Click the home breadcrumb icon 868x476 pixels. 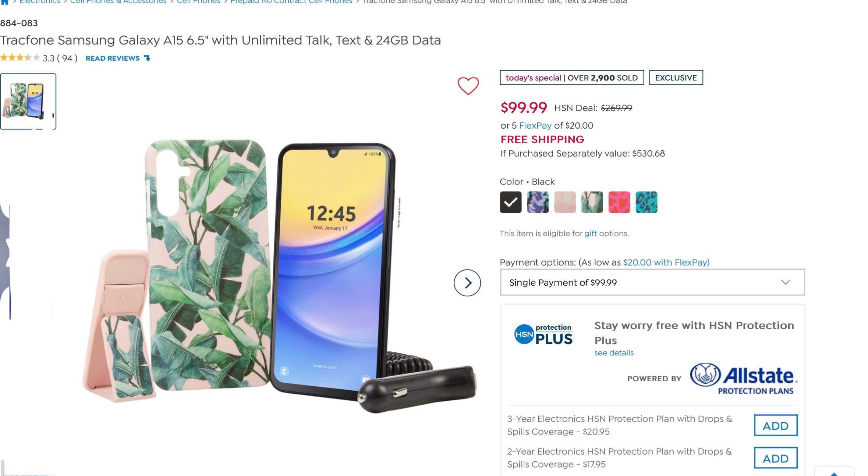click(4, 1)
